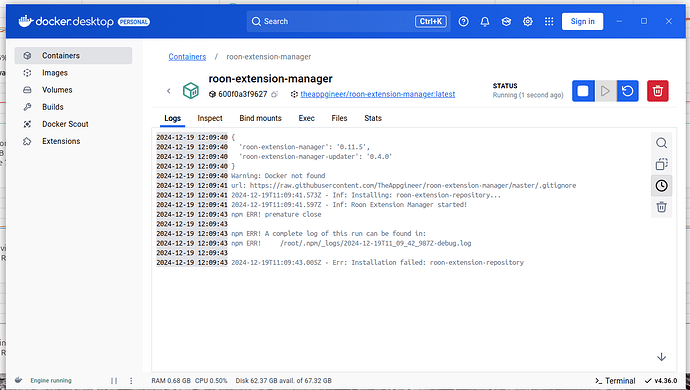Viewport: 690px width, 390px height.
Task: Click the 'Roon Extension Manager started!' log line
Action: coord(349,205)
